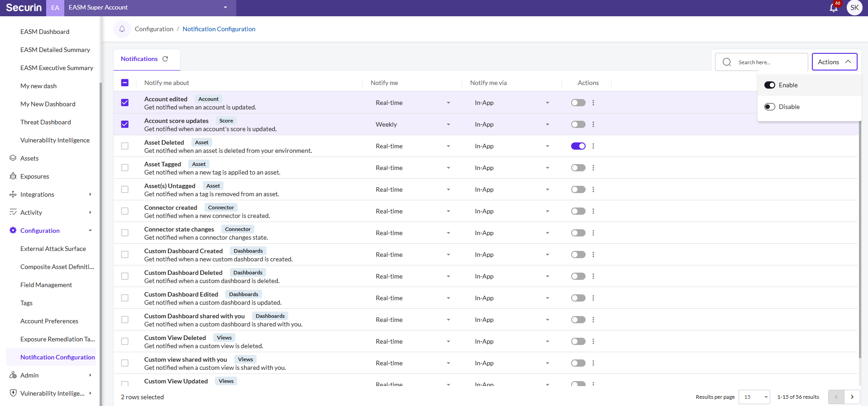Screen dimensions: 868x406
Task: Open the Field Management link
Action: pos(46,285)
